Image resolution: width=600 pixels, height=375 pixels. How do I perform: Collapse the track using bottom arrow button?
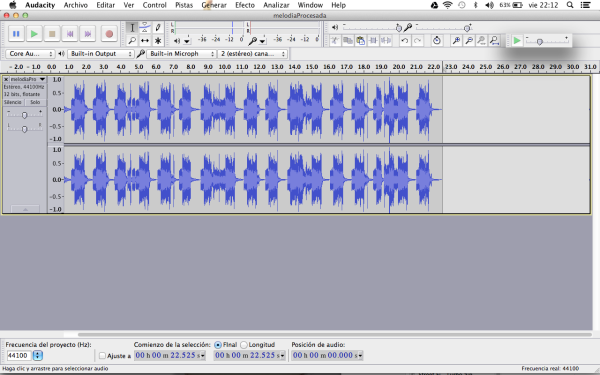click(x=25, y=209)
